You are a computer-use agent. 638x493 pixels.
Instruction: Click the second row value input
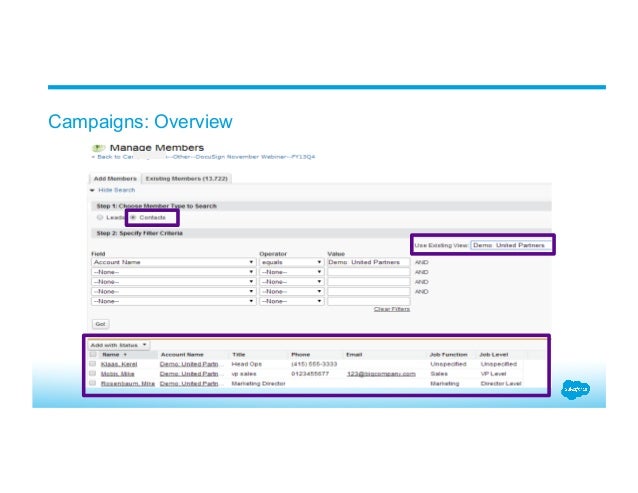[x=368, y=272]
